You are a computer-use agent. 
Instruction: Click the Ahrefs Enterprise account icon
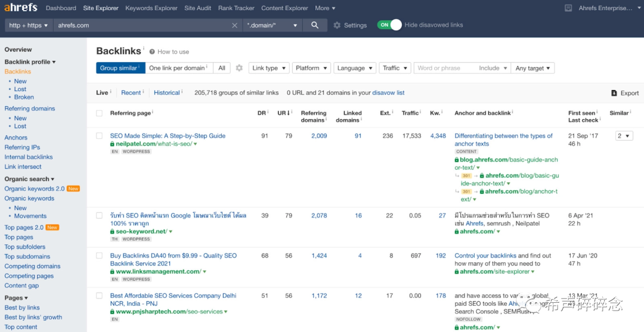click(x=567, y=8)
